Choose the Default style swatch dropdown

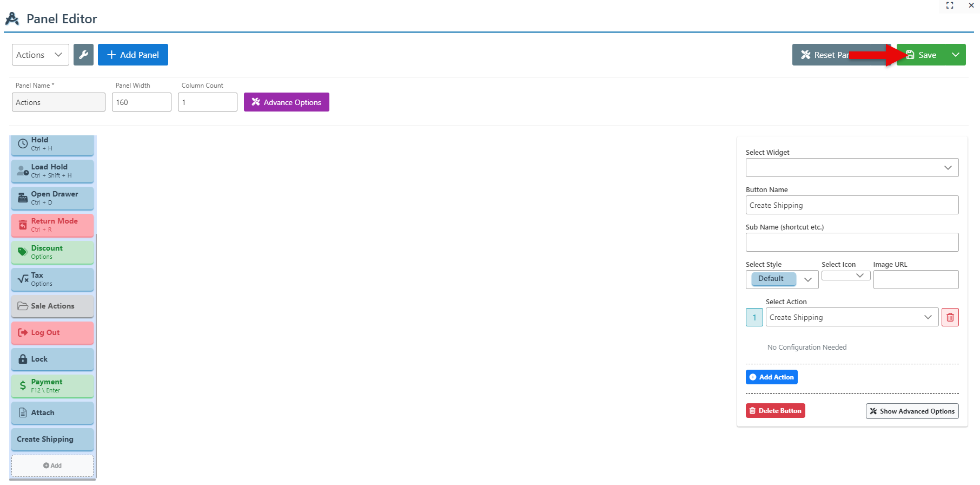(x=782, y=279)
